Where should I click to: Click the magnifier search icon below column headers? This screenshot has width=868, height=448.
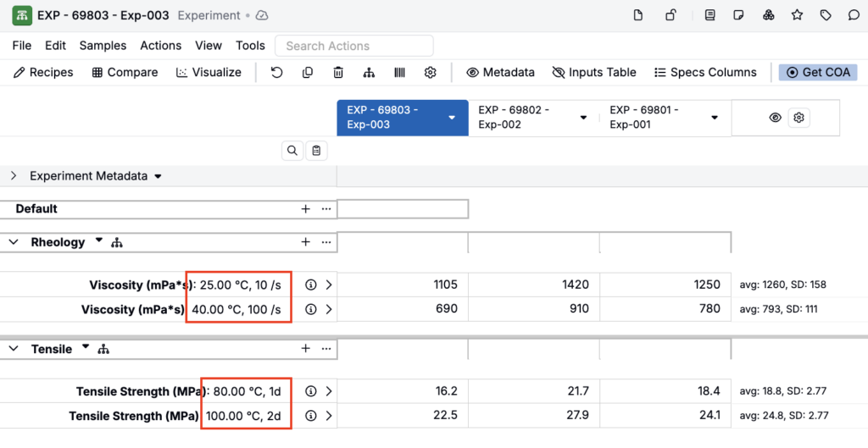tap(292, 151)
